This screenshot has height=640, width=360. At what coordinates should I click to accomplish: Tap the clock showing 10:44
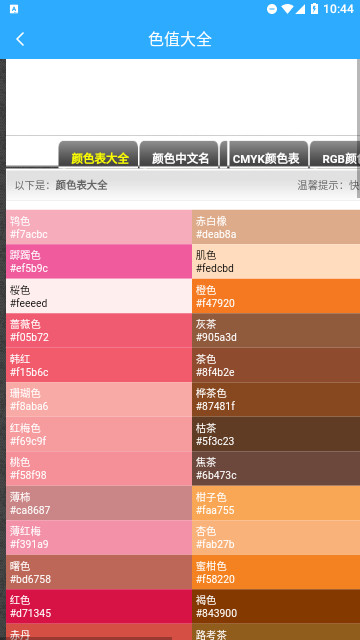338,9
